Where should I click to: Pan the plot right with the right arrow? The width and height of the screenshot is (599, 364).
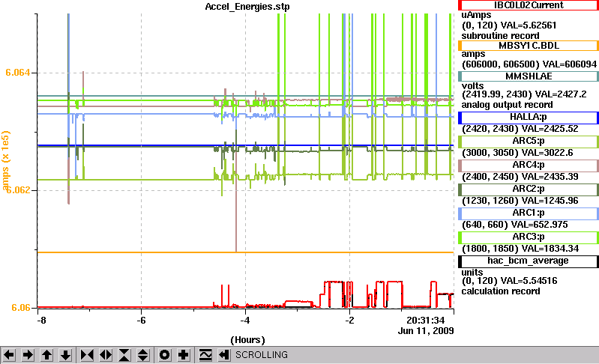pyautogui.click(x=28, y=355)
